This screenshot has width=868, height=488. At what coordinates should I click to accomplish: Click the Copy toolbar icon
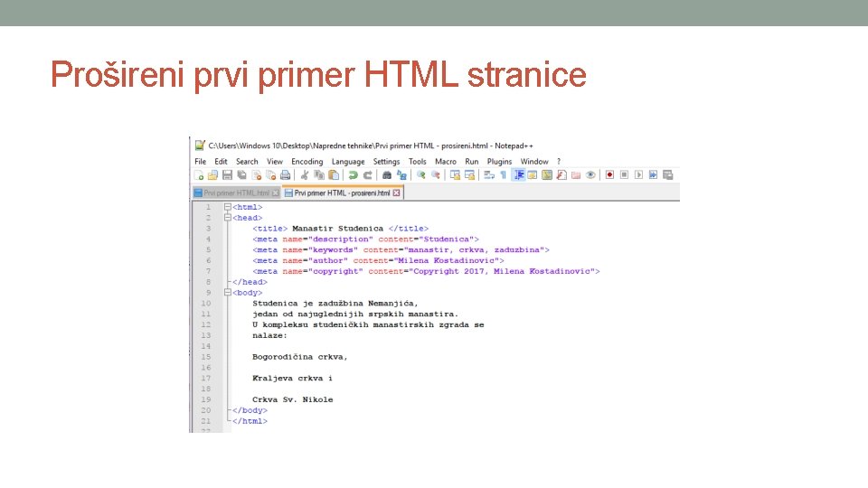(x=319, y=174)
